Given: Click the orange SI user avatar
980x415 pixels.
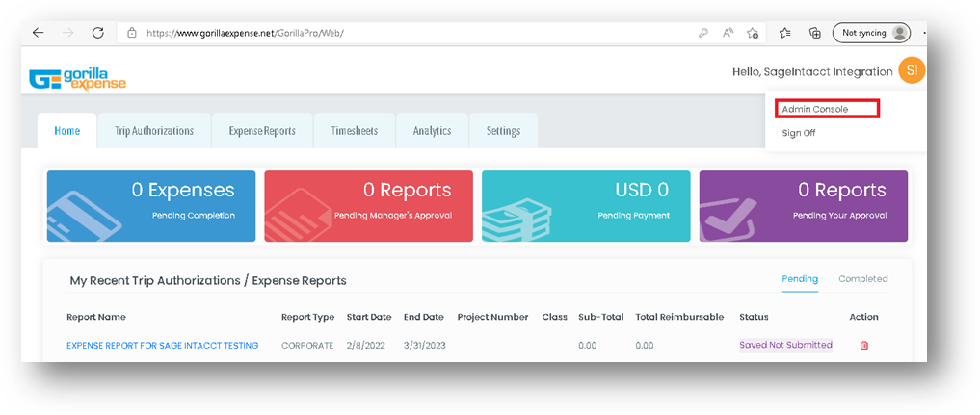Looking at the screenshot, I should [x=912, y=71].
